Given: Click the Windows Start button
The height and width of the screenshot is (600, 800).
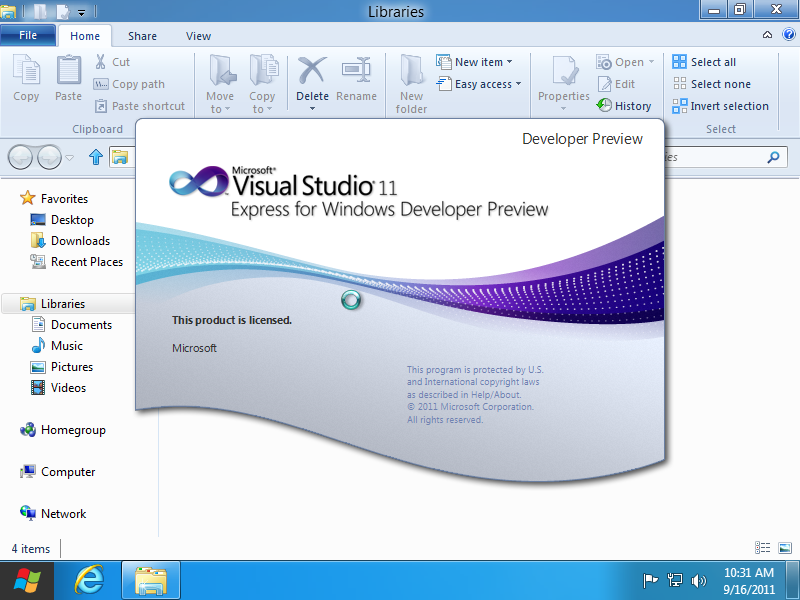Looking at the screenshot, I should (27, 581).
